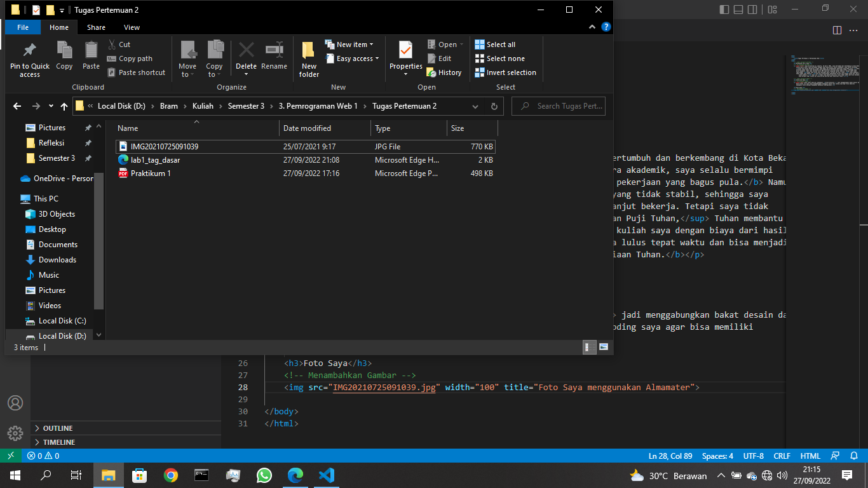Sort files by Size column
This screenshot has width=868, height=488.
click(x=472, y=128)
